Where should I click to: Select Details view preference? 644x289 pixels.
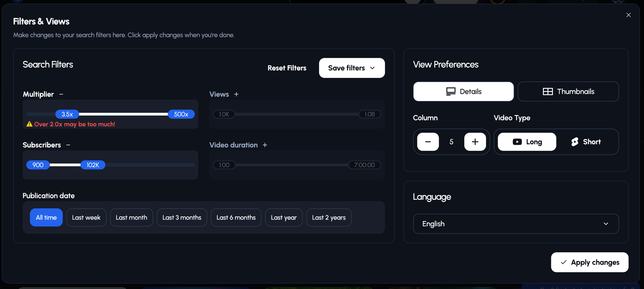(x=463, y=92)
